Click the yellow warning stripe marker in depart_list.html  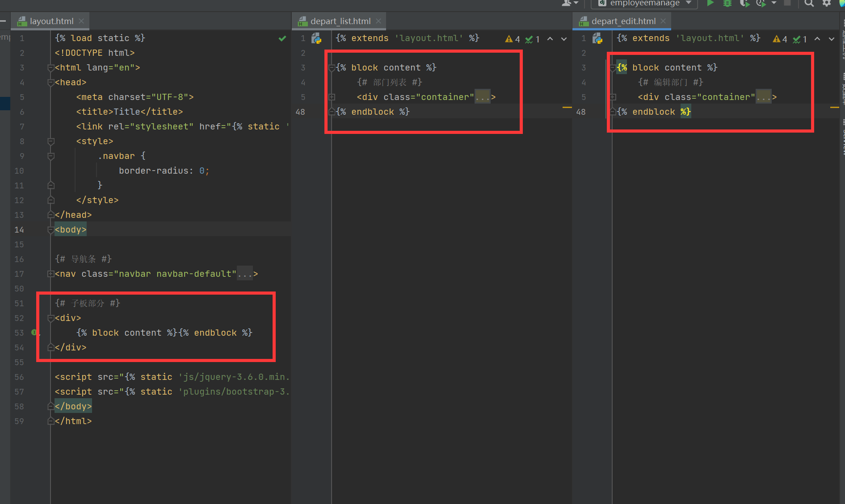click(567, 108)
